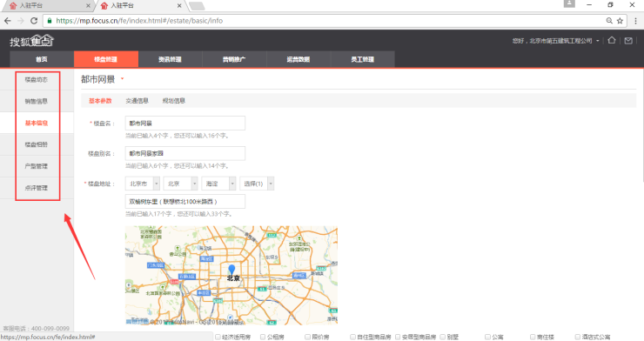Click the 楼盘名 input field
This screenshot has width=644, height=341.
coord(185,124)
